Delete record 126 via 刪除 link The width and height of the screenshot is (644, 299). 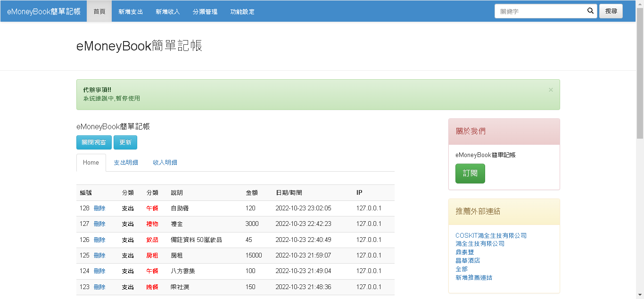click(x=99, y=240)
